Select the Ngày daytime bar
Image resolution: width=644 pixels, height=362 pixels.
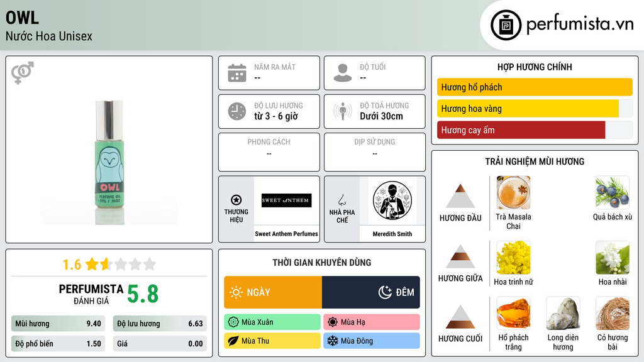tap(273, 292)
